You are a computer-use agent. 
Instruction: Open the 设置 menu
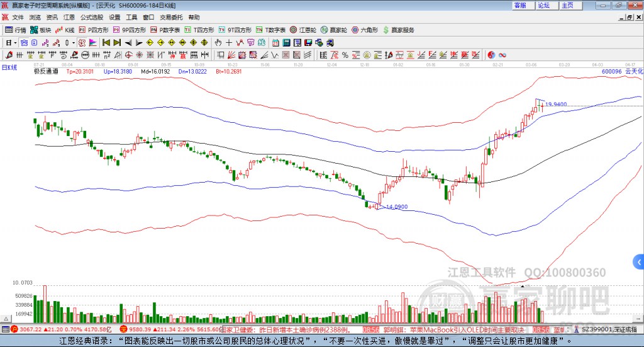pyautogui.click(x=114, y=17)
